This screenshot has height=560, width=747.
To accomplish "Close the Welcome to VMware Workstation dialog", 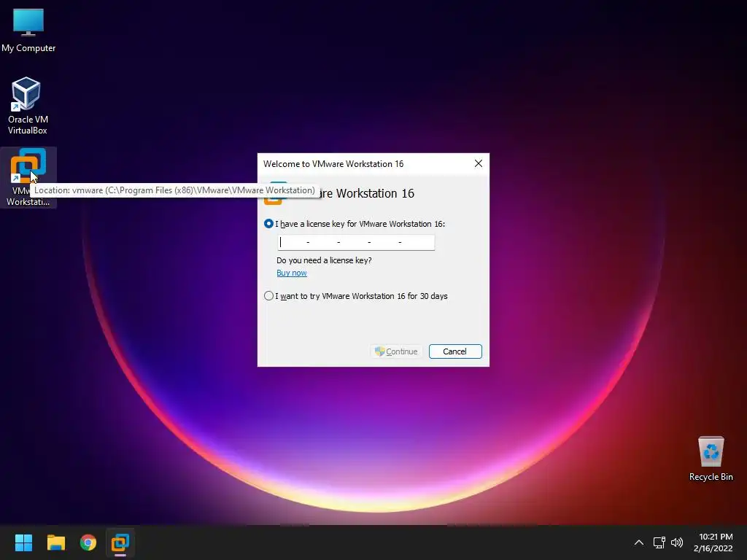I will tap(479, 164).
